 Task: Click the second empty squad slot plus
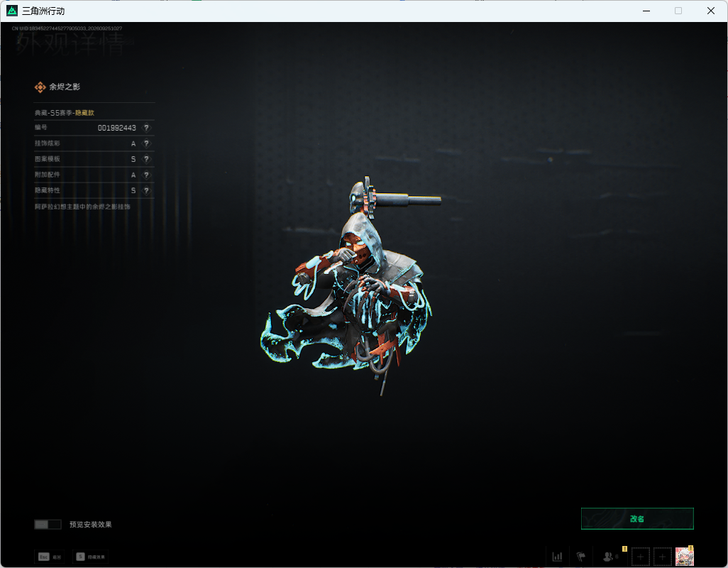(x=663, y=557)
